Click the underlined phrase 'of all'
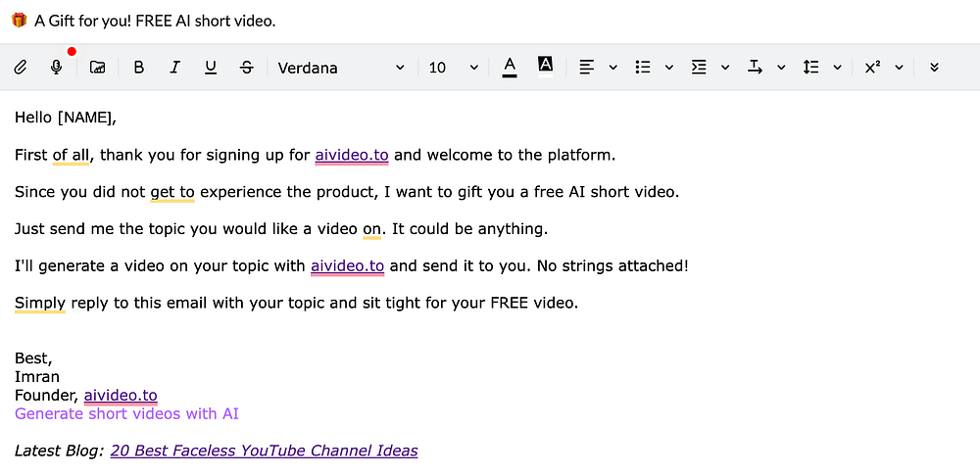 (x=72, y=155)
